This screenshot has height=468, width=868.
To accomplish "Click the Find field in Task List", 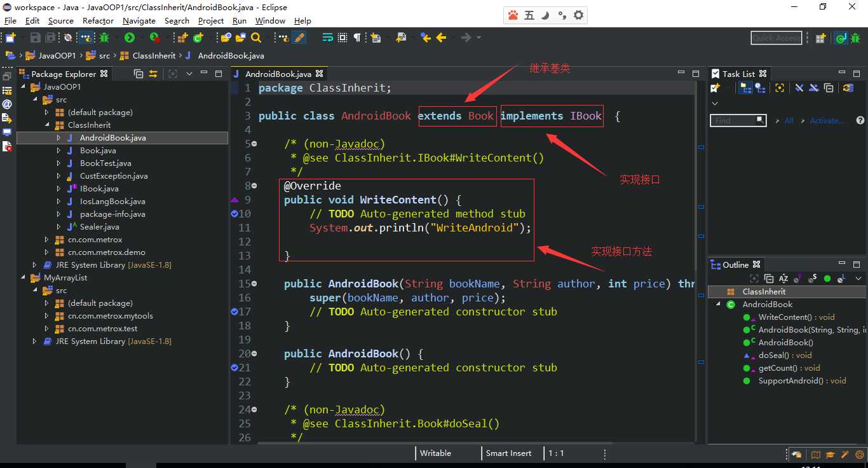I will pos(738,120).
